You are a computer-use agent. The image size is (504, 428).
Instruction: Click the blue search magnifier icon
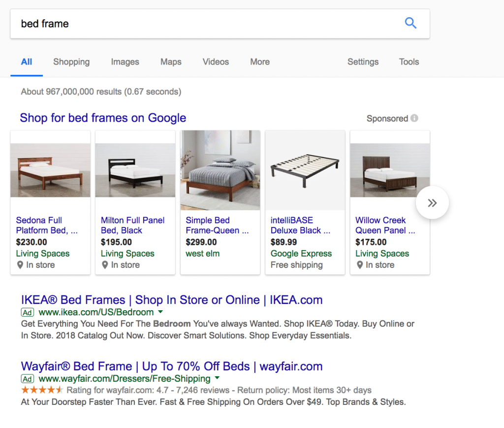(x=410, y=23)
